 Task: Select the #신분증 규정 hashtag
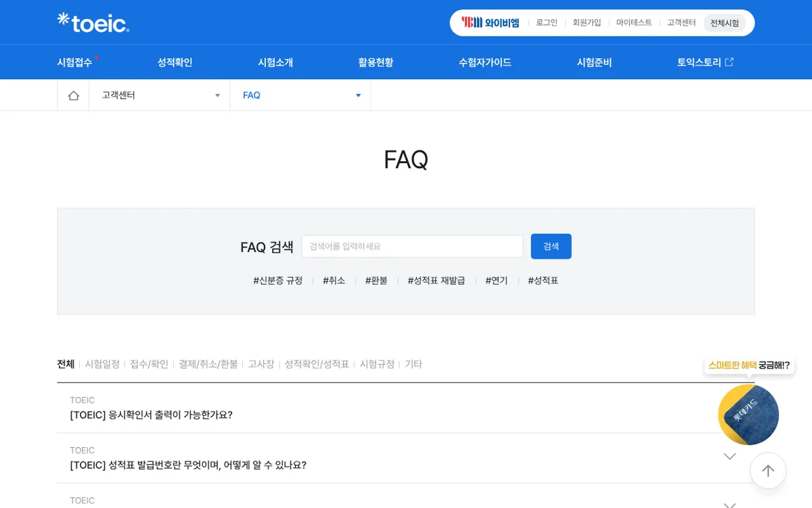tap(278, 280)
